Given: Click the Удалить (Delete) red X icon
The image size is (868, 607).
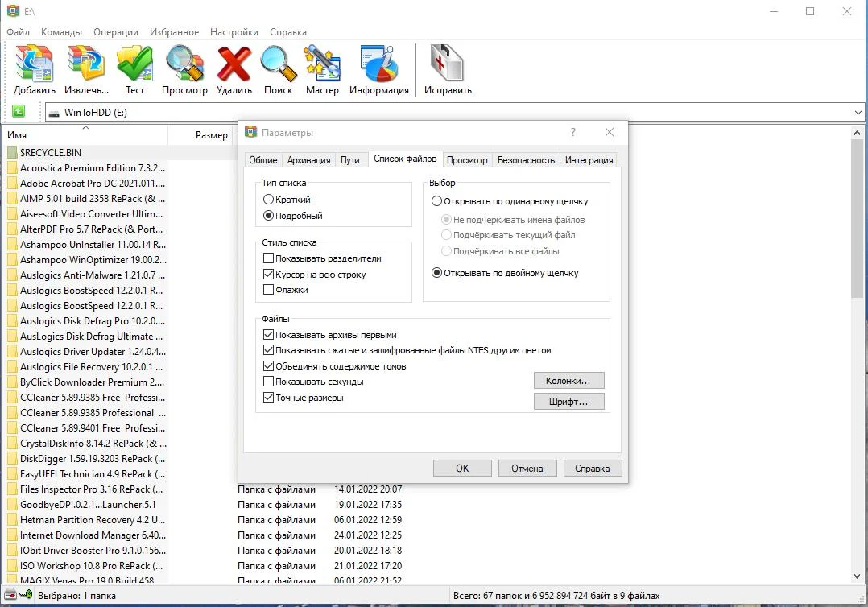Looking at the screenshot, I should coord(234,64).
